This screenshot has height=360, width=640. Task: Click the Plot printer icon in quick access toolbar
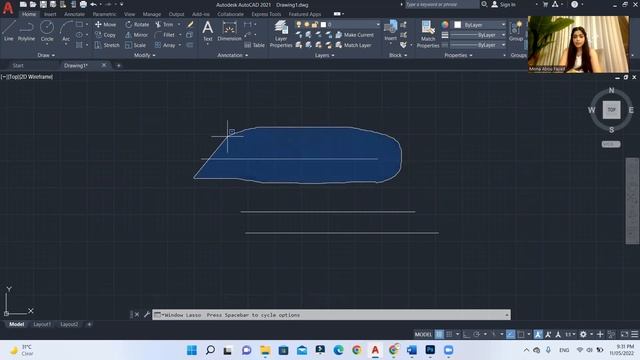(83, 4)
